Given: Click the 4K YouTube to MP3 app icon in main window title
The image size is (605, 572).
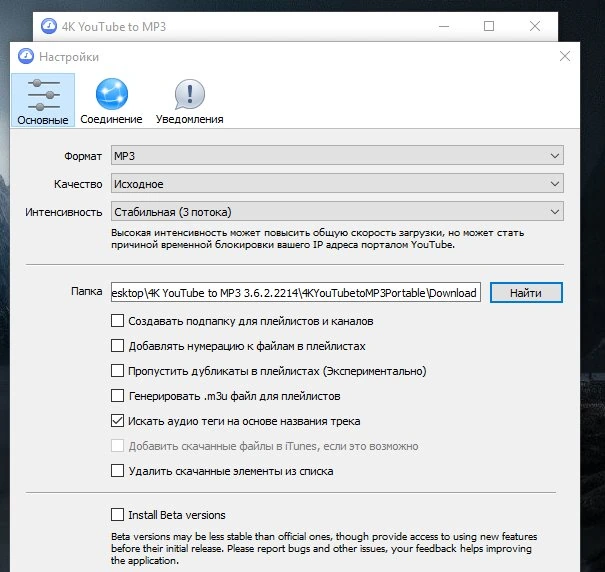Looking at the screenshot, I should tap(49, 26).
